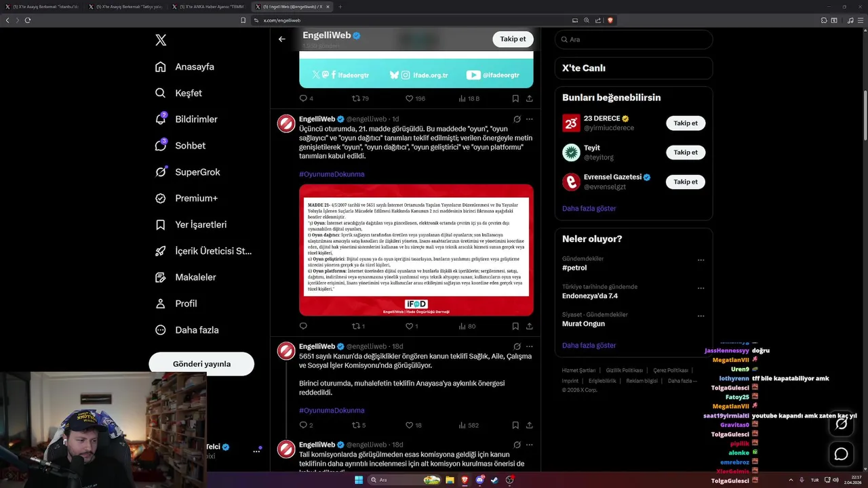Switch to the ANKA Haber Ajansı browser tab
The height and width of the screenshot is (488, 868).
pyautogui.click(x=208, y=7)
